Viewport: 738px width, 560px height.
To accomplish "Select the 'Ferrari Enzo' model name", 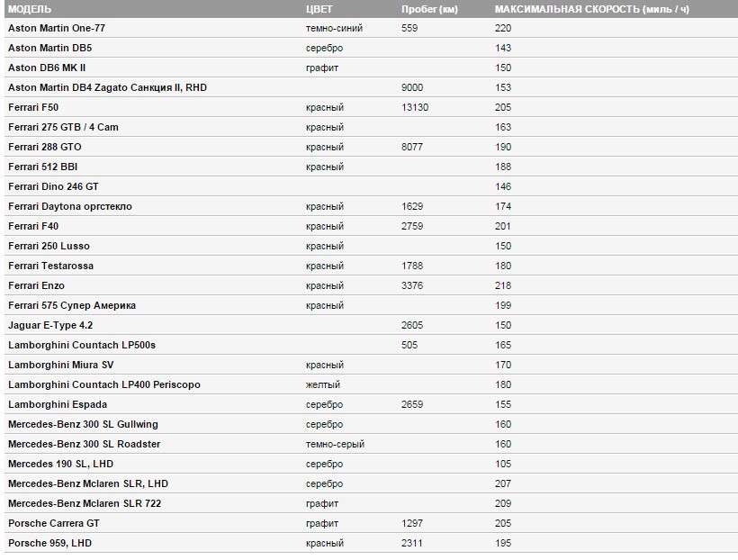I will pyautogui.click(x=36, y=285).
